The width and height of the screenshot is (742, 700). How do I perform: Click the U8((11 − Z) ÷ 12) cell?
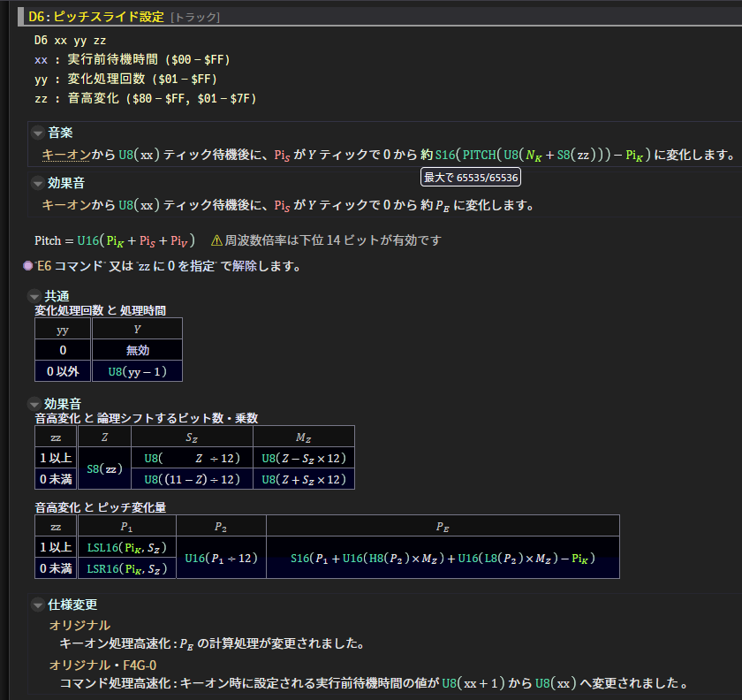coord(193,479)
